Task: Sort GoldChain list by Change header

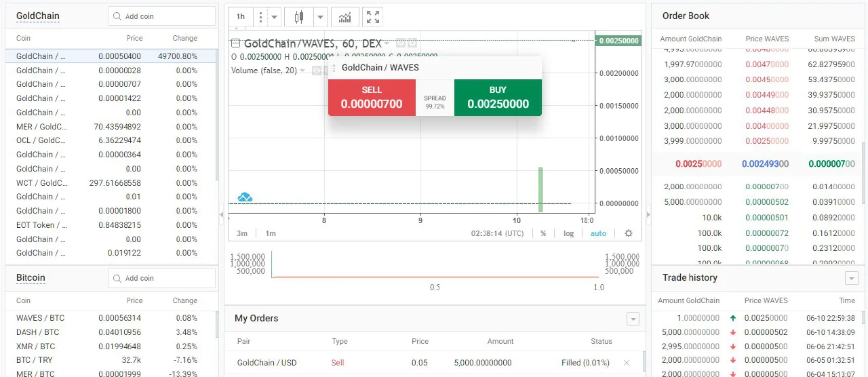Action: tap(184, 38)
